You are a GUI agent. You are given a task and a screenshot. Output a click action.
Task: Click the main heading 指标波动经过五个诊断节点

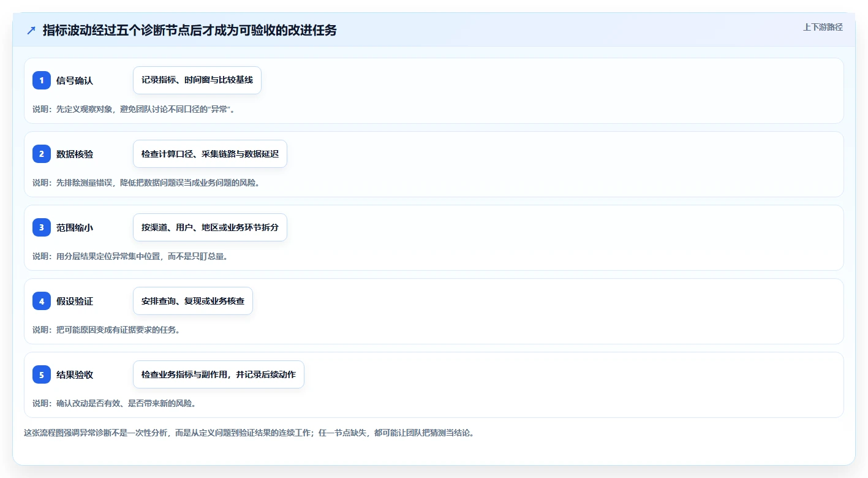[x=190, y=30]
